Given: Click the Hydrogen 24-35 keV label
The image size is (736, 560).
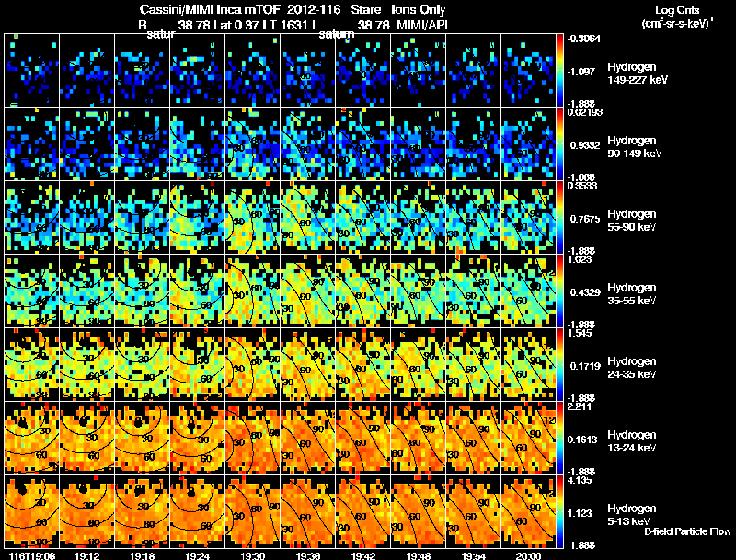Looking at the screenshot, I should tap(632, 368).
